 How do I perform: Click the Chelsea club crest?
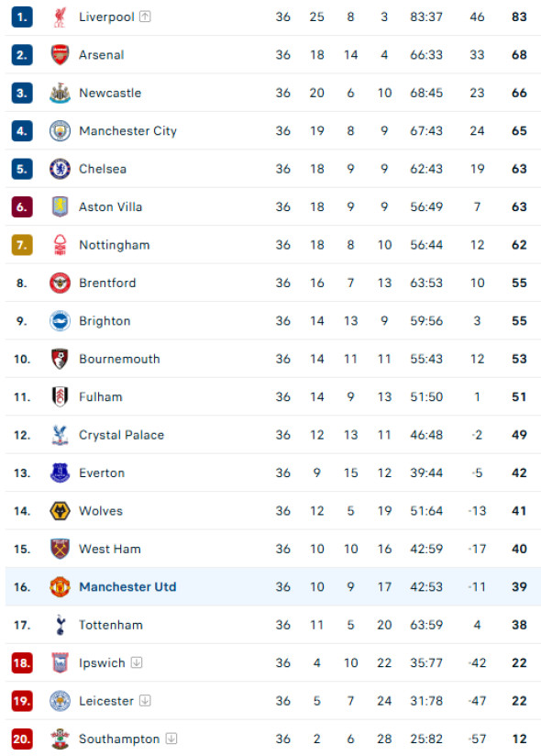pyautogui.click(x=60, y=169)
